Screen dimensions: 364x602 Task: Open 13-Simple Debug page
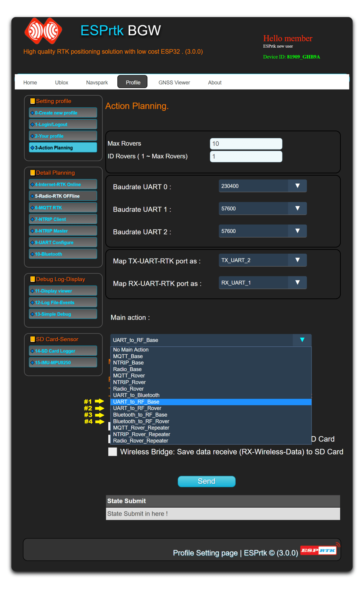click(63, 314)
